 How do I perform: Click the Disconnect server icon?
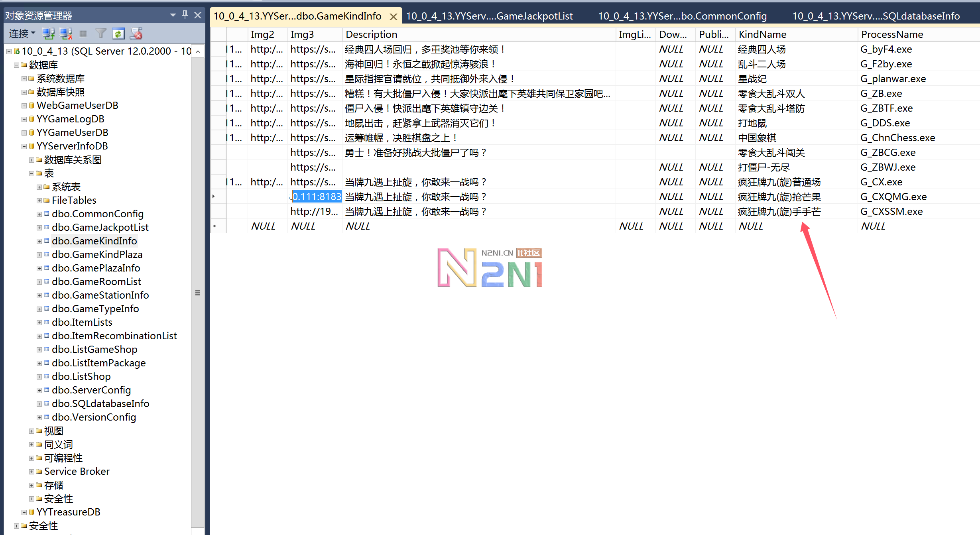point(66,34)
